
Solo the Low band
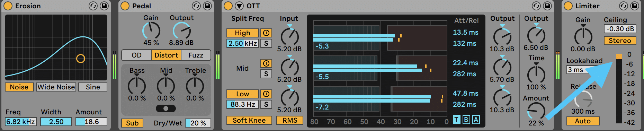tap(266, 104)
